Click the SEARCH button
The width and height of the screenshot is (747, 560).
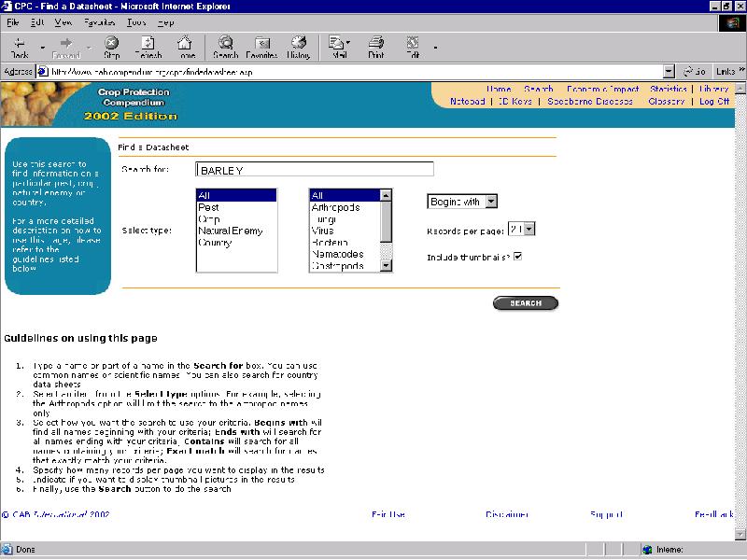(x=526, y=302)
